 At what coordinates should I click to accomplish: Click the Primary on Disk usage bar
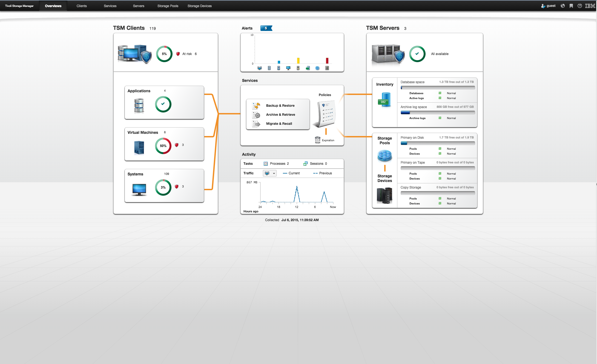(x=438, y=143)
